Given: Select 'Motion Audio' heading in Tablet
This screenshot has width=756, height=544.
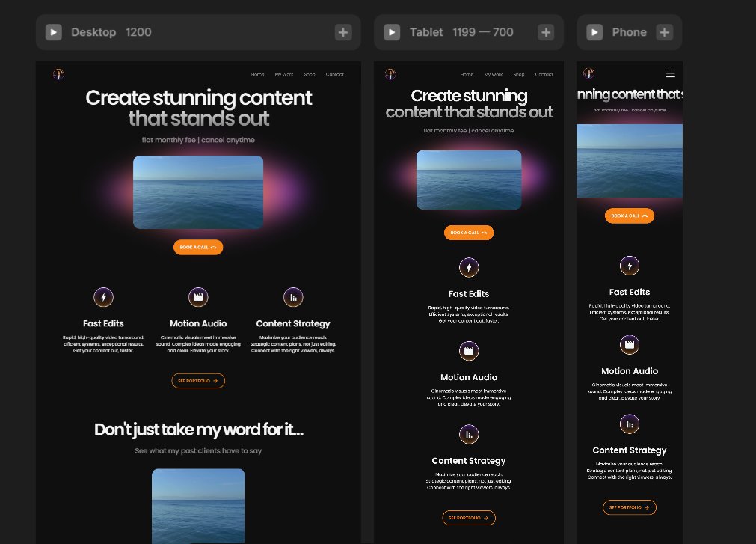Looking at the screenshot, I should click(x=469, y=378).
